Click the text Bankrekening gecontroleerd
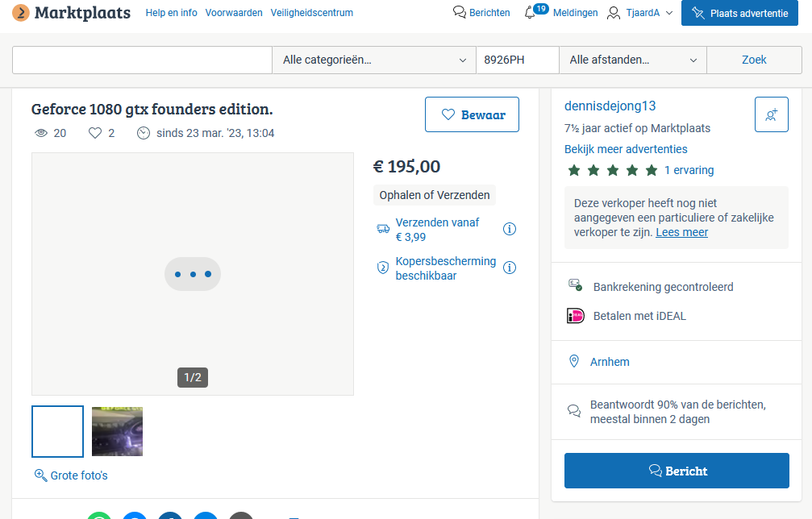The width and height of the screenshot is (812, 519). tap(664, 287)
